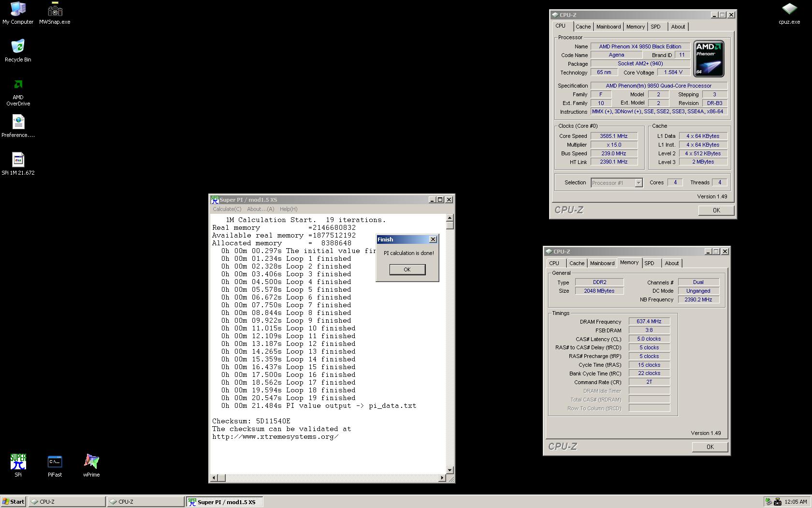Switch to About tab in top CPU-Z

click(x=678, y=27)
